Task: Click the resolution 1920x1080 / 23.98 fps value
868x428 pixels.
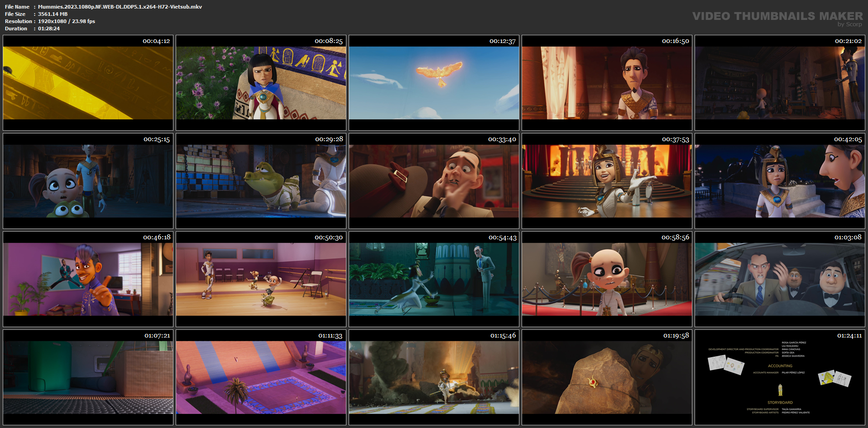Action: pyautogui.click(x=67, y=21)
